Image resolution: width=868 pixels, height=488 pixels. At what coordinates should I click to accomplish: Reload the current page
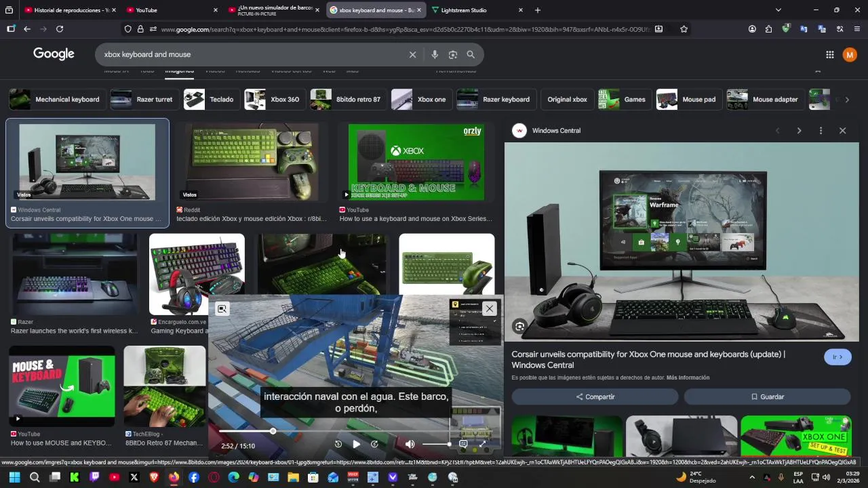click(60, 29)
